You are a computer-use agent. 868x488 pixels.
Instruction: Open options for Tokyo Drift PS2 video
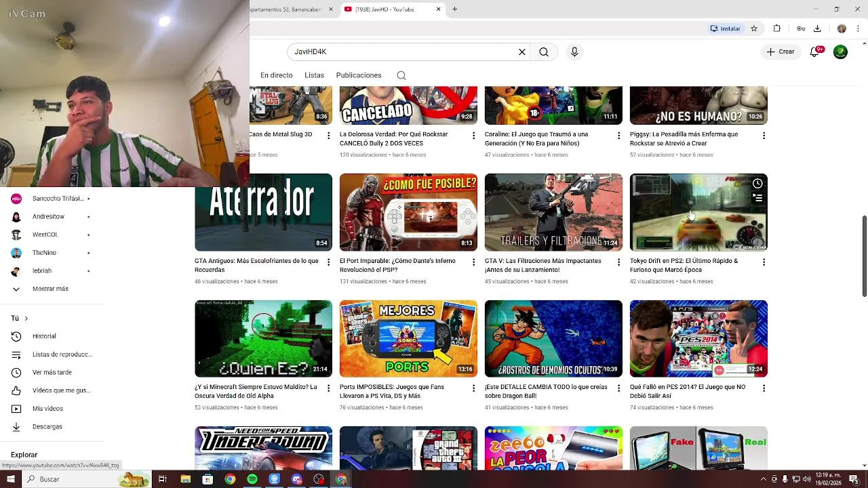(764, 262)
